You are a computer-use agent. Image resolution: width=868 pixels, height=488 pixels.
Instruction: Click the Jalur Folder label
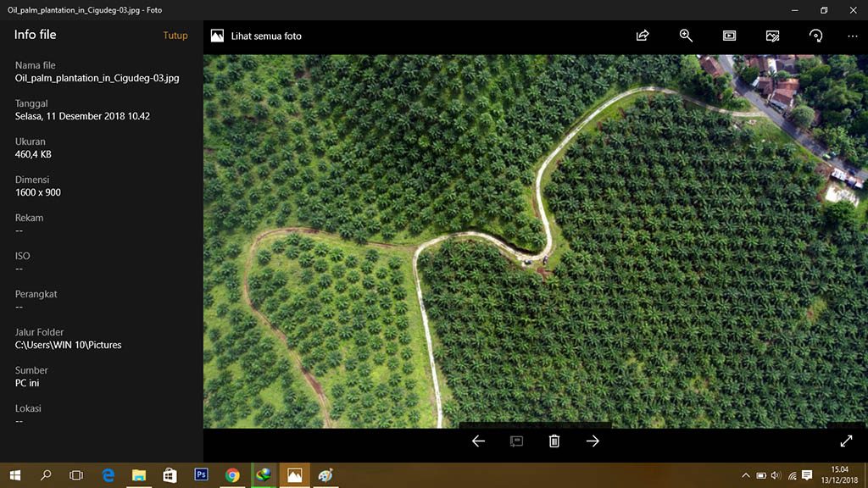pos(39,332)
